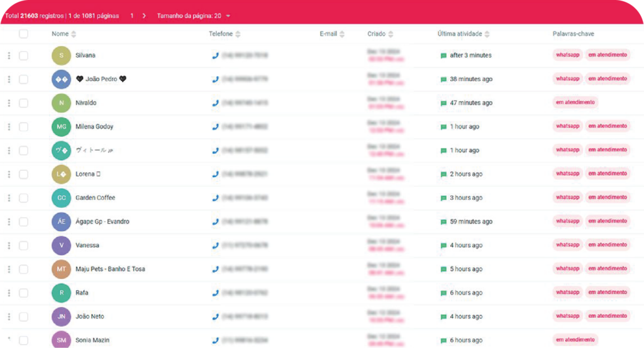
Task: Sort by the Última atividade column
Action: (x=464, y=34)
